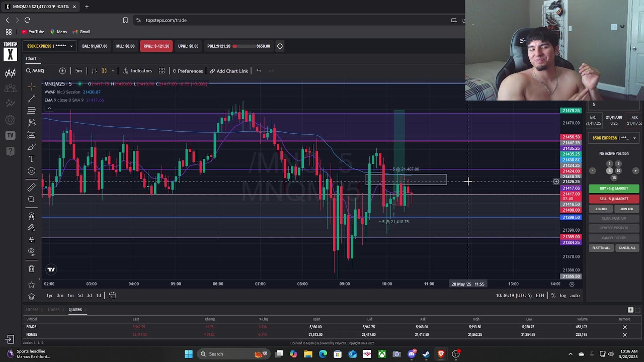The height and width of the screenshot is (362, 644).
Task: Toggle percent scale on price axis
Action: coord(553,295)
